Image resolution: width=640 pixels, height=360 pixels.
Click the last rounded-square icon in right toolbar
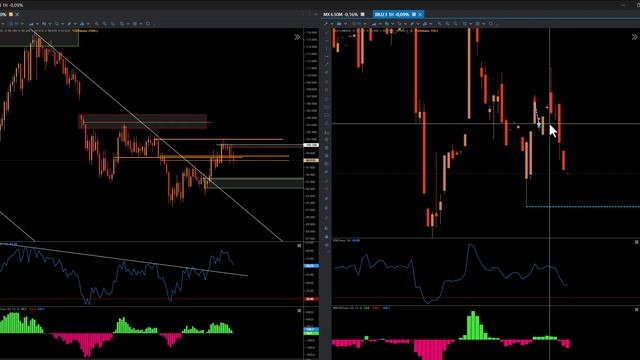coord(491,24)
